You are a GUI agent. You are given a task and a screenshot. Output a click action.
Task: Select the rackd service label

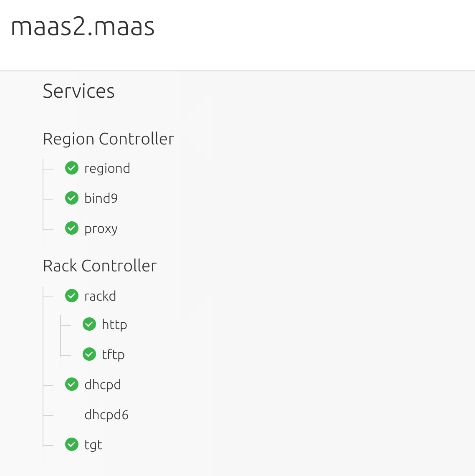coord(100,296)
